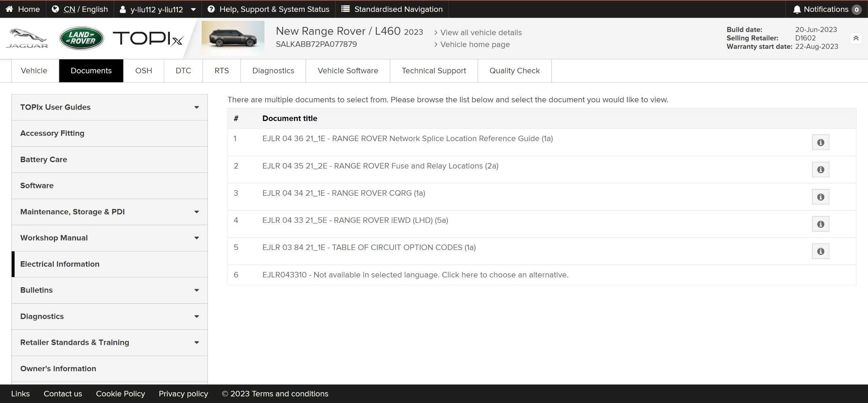868x403 pixels.
Task: Go to Home via house icon
Action: pyautogui.click(x=9, y=9)
